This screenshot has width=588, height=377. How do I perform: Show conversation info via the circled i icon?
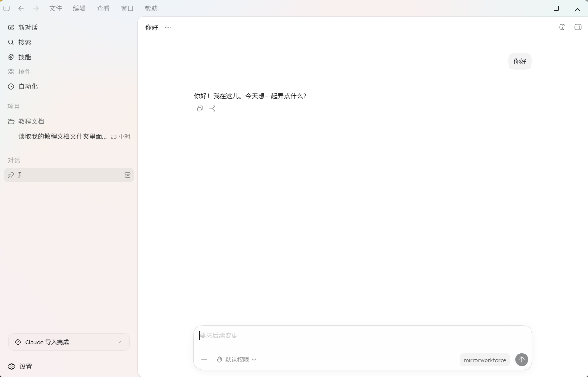coord(562,27)
